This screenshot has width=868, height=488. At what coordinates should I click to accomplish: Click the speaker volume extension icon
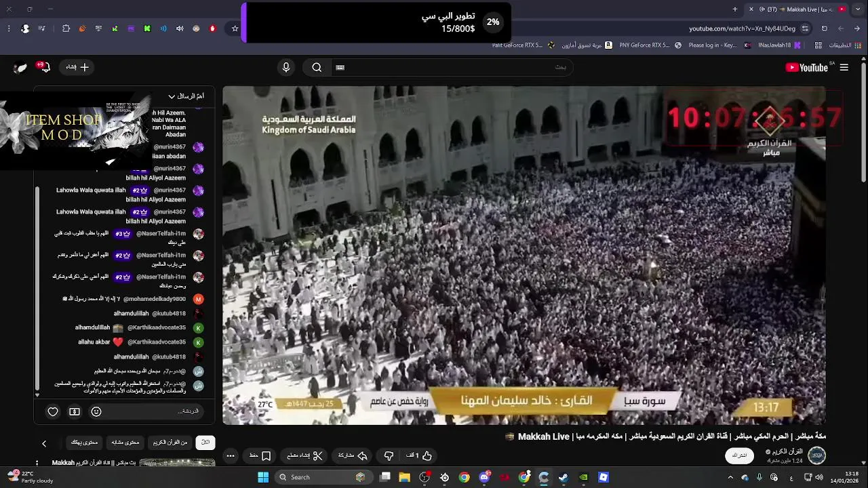[180, 28]
